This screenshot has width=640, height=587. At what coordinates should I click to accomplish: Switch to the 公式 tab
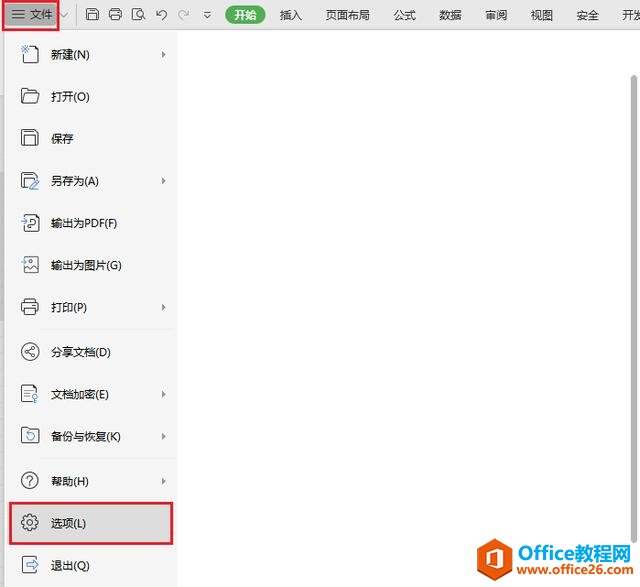(x=404, y=16)
